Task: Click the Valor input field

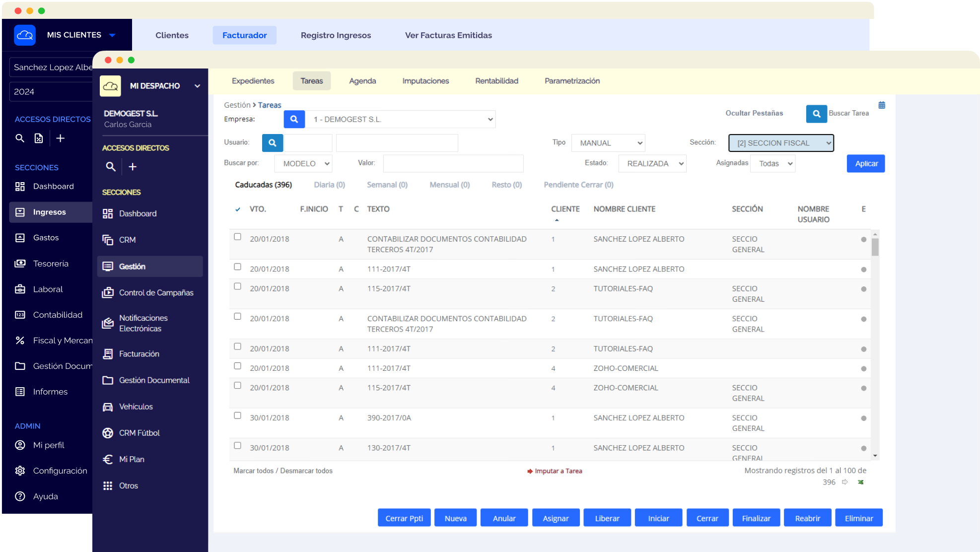Action: (x=453, y=163)
